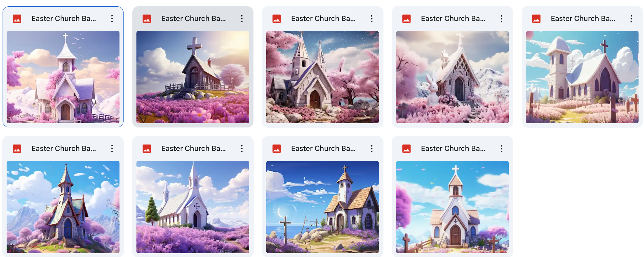Click file name of third top-row Easter Church file
644x257 pixels.
[x=323, y=19]
